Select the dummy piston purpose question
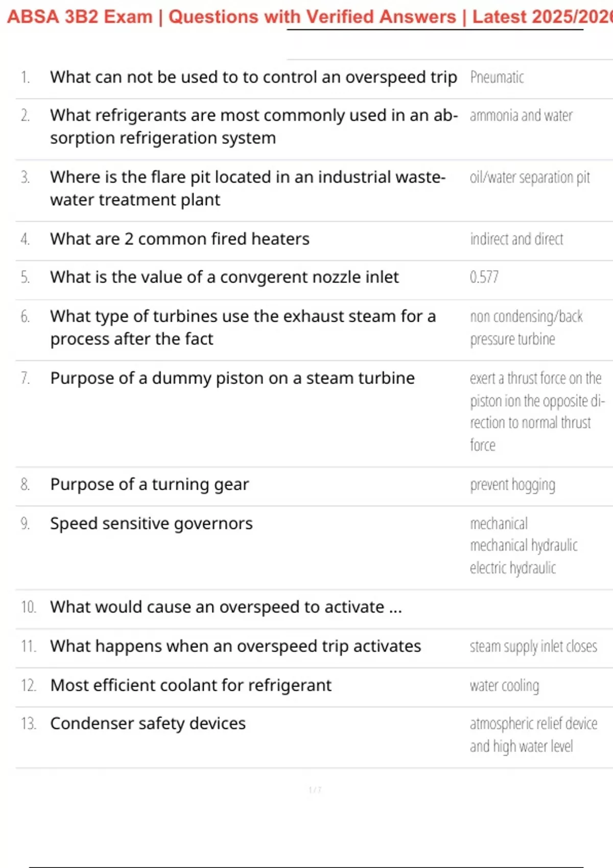The height and width of the screenshot is (868, 613). click(x=232, y=378)
